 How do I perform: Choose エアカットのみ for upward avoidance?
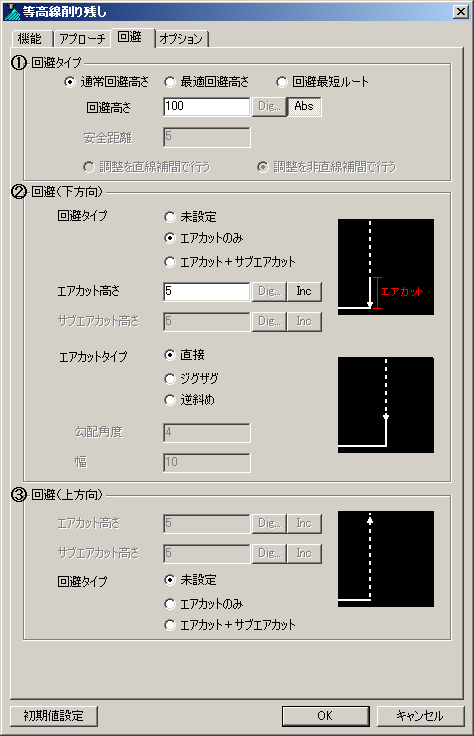pyautogui.click(x=204, y=604)
